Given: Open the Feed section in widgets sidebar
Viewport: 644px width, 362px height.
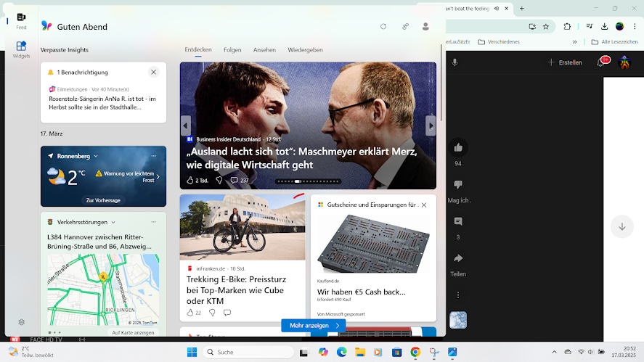Looking at the screenshot, I should click(x=21, y=21).
